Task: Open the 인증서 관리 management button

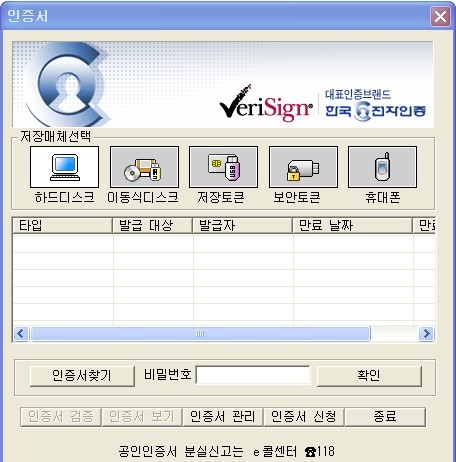Action: point(223,417)
